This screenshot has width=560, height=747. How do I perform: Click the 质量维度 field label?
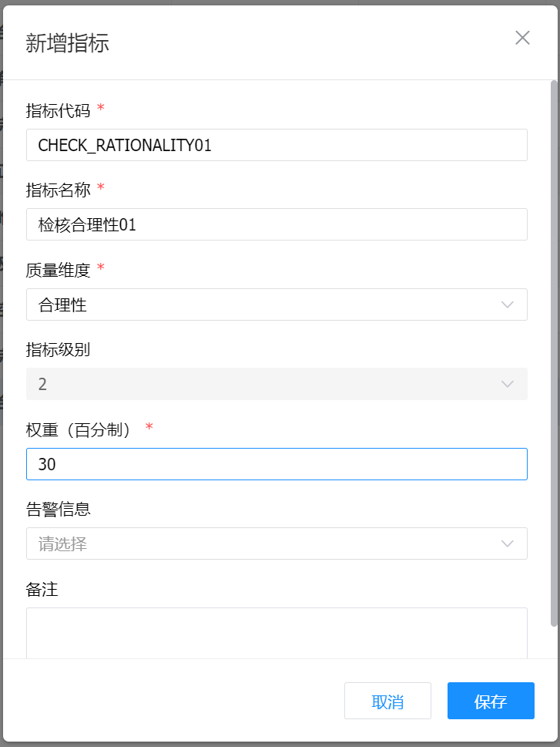pos(59,270)
